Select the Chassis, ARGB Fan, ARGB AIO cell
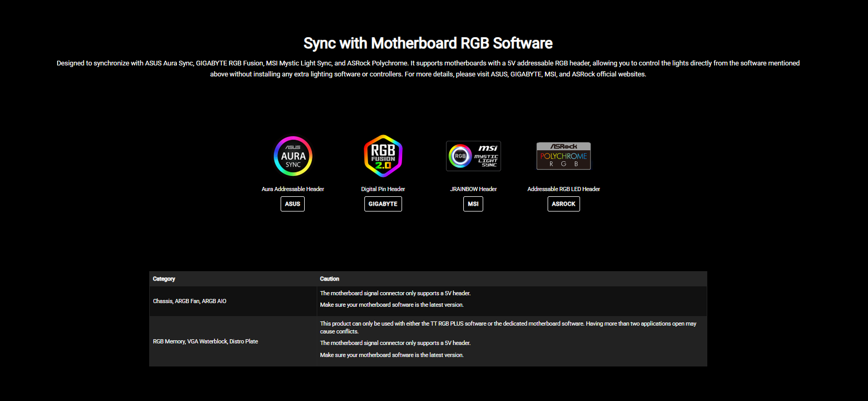The width and height of the screenshot is (868, 401). coord(190,301)
